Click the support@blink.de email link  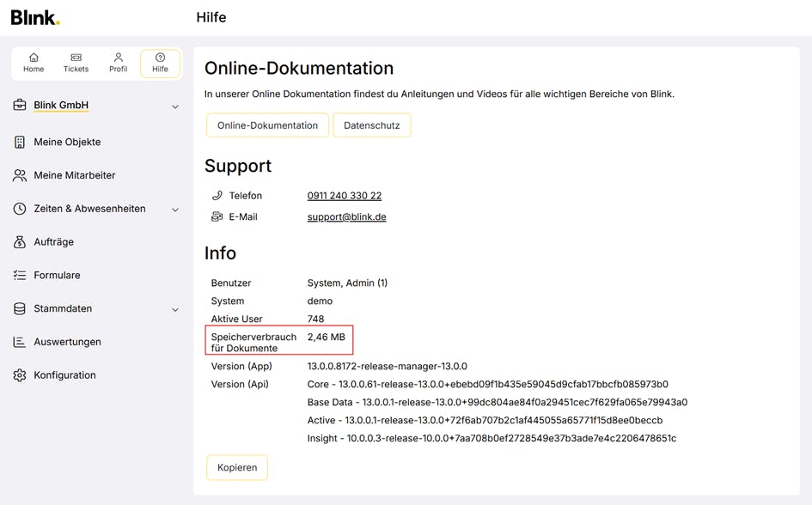tap(346, 217)
